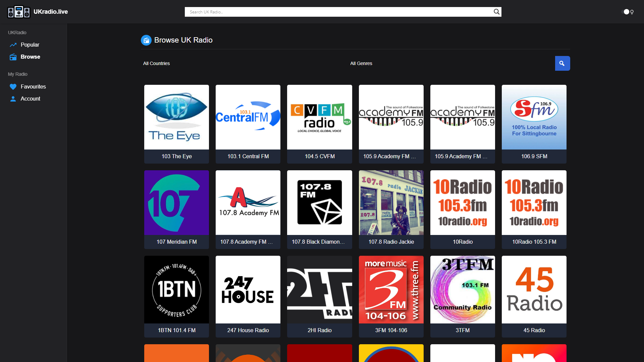Expand the UKRadio sidebar section
This screenshot has height=362, width=644.
click(x=17, y=32)
